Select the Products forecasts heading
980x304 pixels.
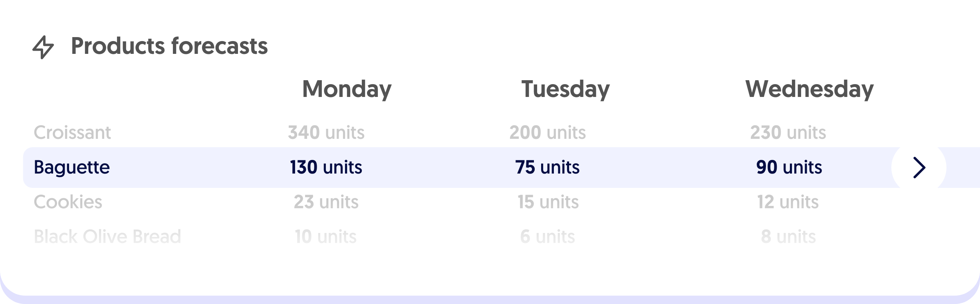[x=169, y=46]
